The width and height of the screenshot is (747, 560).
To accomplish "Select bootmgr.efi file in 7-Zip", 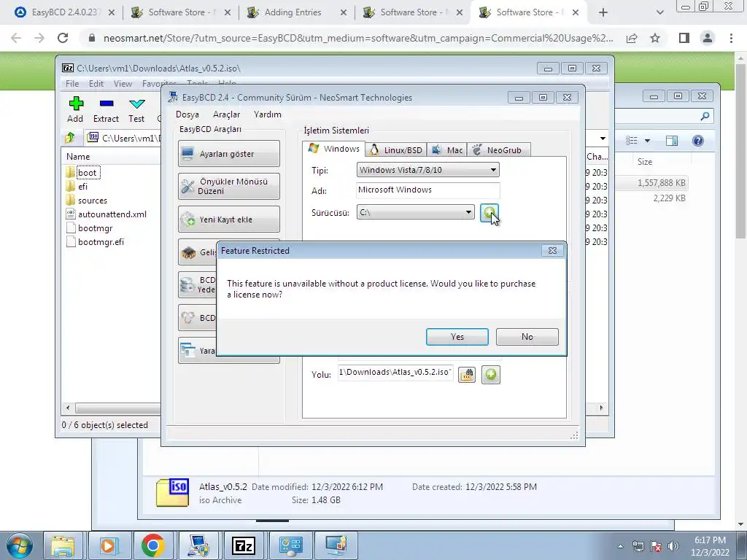I will [101, 242].
